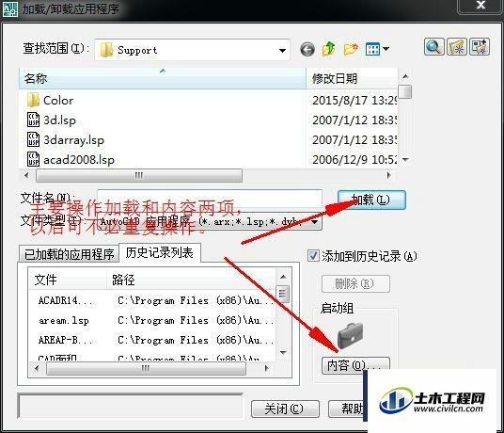The image size is (504, 433).
Task: Click the favorites star folder icon
Action: click(x=456, y=47)
